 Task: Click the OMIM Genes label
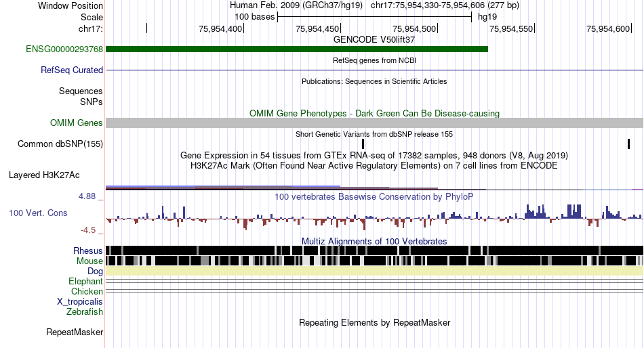pos(77,123)
